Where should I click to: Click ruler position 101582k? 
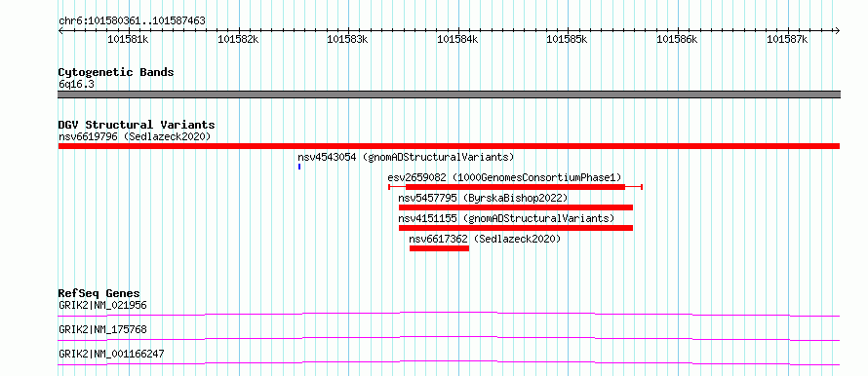coord(238,39)
